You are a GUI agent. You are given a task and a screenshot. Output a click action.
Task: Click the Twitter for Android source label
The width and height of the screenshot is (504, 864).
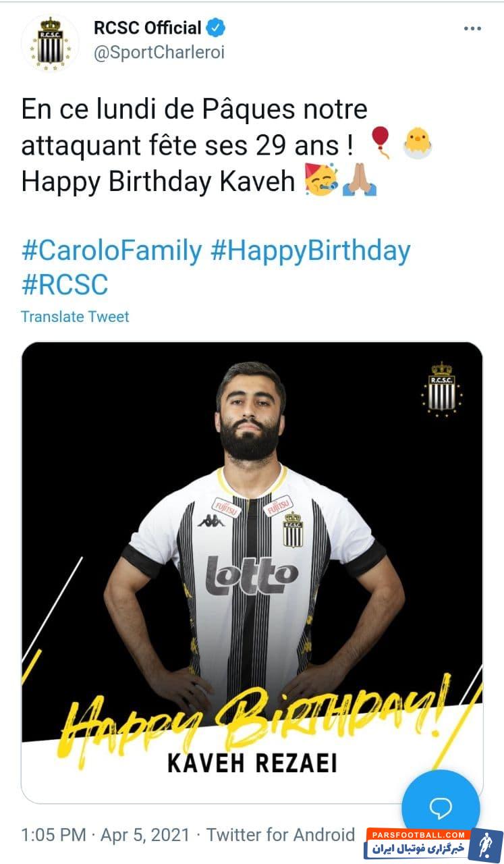[x=280, y=835]
